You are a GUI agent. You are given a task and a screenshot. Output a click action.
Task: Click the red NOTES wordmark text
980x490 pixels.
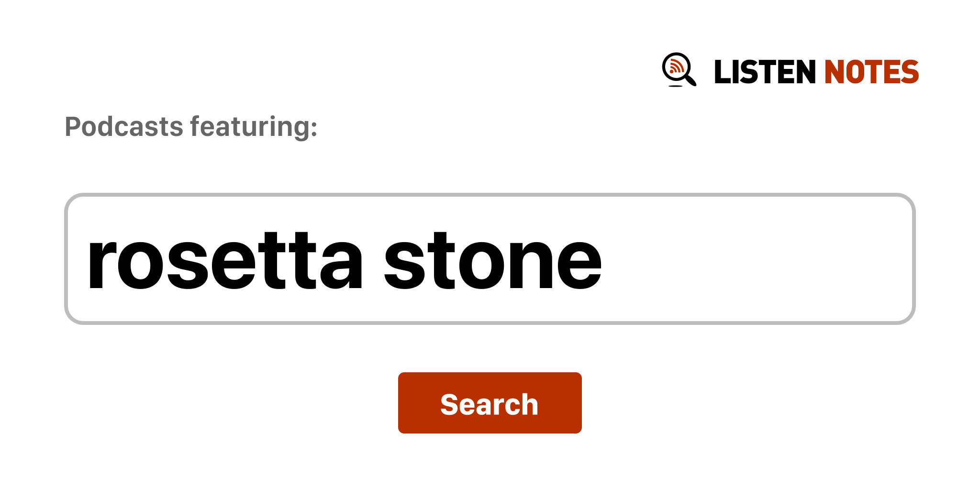click(x=871, y=72)
